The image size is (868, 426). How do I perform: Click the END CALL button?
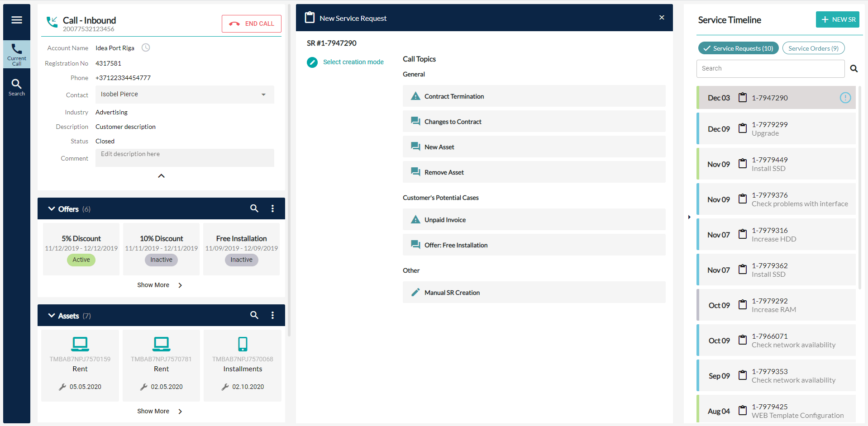[251, 24]
